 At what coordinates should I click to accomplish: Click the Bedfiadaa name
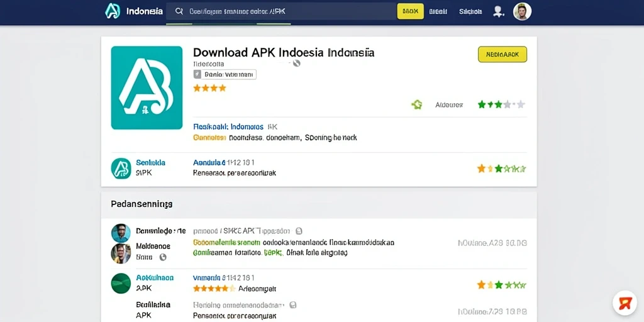[153, 305]
